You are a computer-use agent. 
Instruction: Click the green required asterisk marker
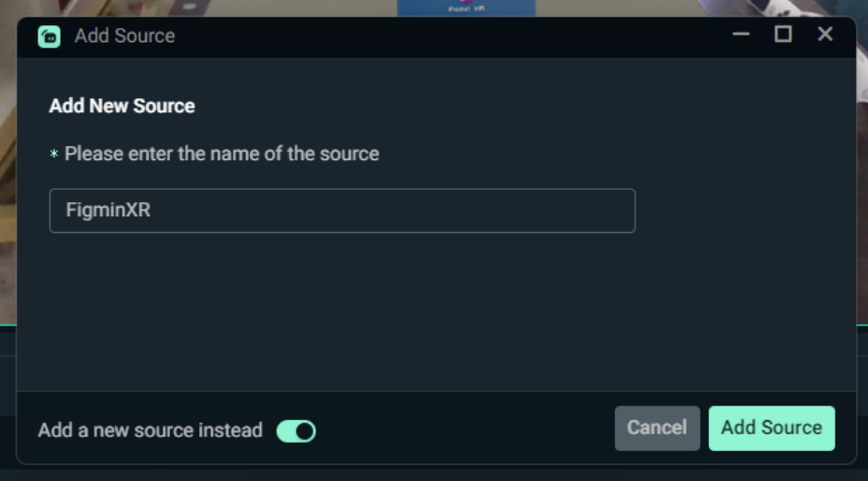coord(53,154)
